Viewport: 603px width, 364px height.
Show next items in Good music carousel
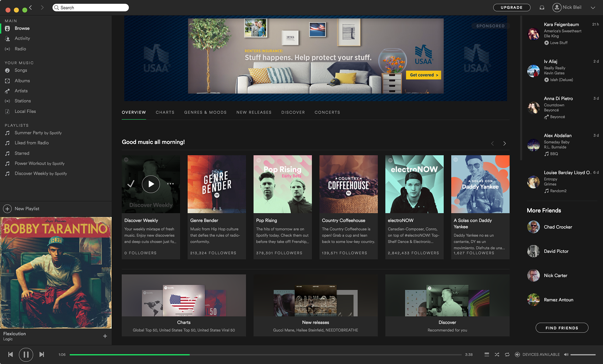click(504, 144)
